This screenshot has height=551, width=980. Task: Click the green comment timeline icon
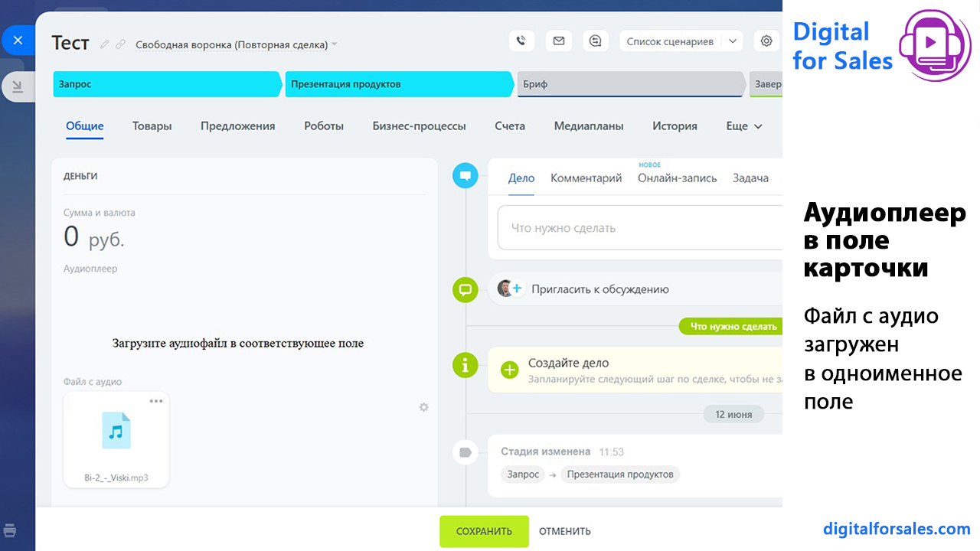(x=465, y=289)
